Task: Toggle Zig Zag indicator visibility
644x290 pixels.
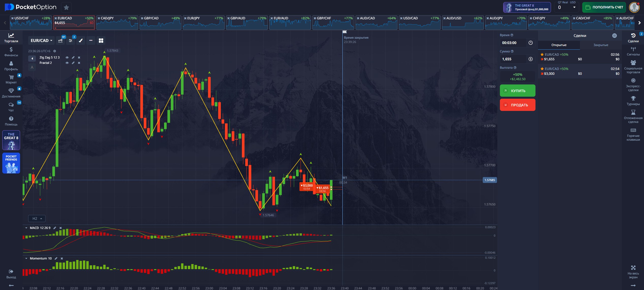Action: pos(67,57)
